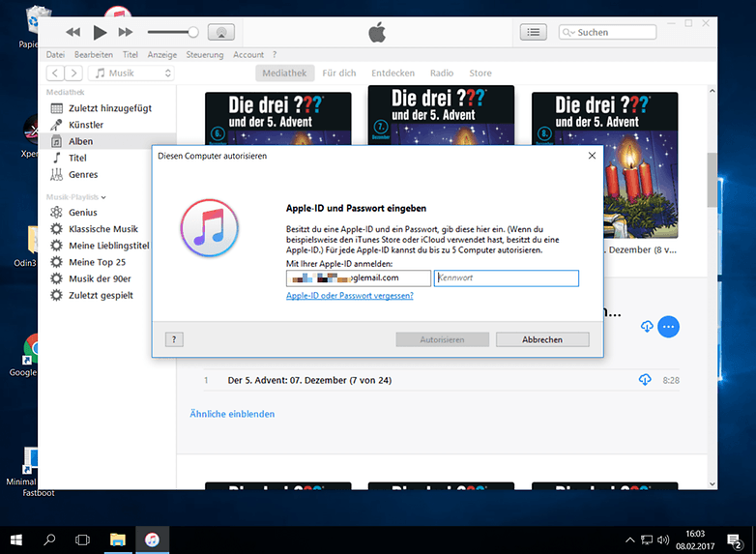Screen dimensions: 756x554
Task: Download track Der 5. Advent: 07. Dezember
Action: (x=645, y=380)
